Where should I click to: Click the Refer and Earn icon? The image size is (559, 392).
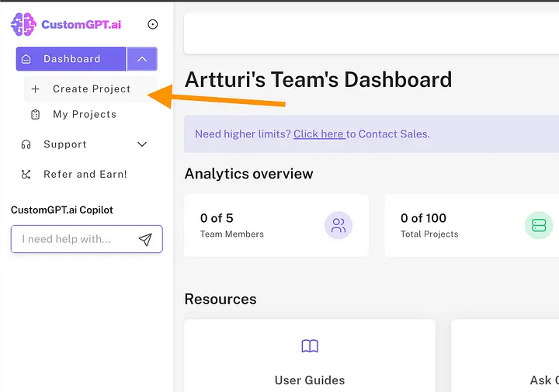pos(26,175)
